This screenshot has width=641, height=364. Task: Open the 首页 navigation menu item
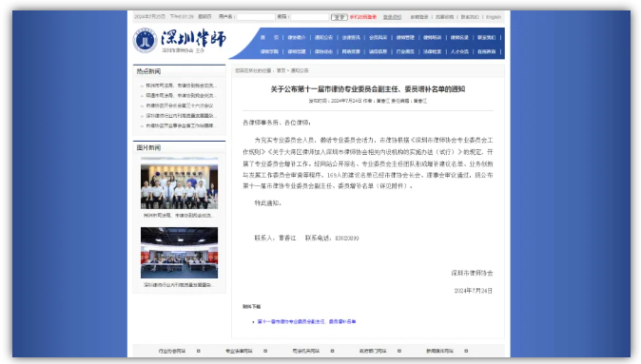[x=269, y=38]
